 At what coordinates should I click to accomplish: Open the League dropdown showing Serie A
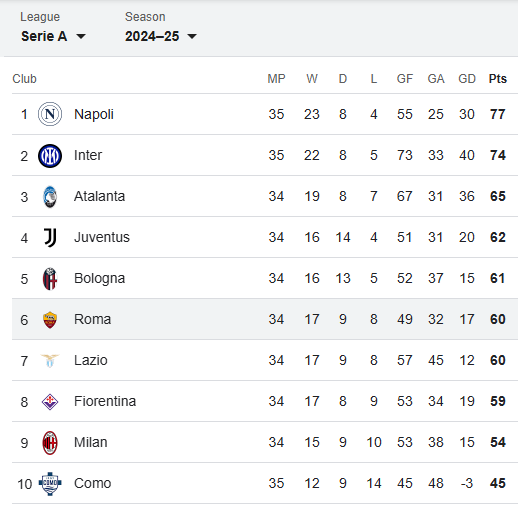(53, 36)
